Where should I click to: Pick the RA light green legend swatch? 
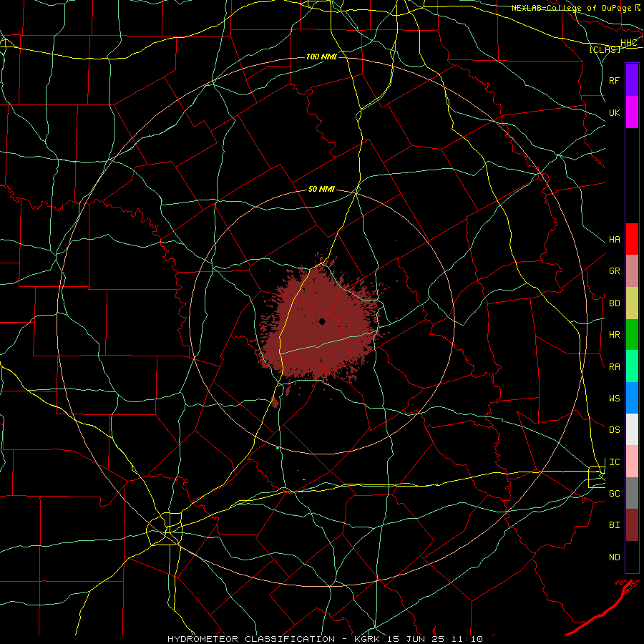(x=632, y=366)
